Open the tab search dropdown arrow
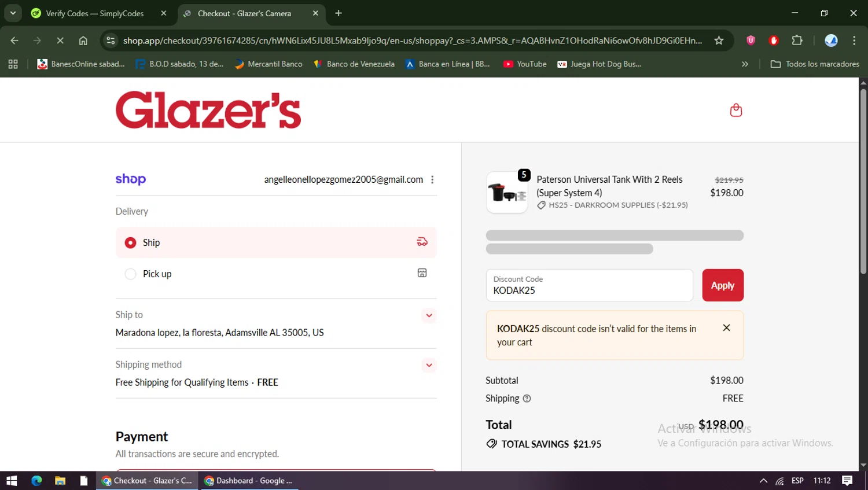The width and height of the screenshot is (868, 490). tap(13, 13)
